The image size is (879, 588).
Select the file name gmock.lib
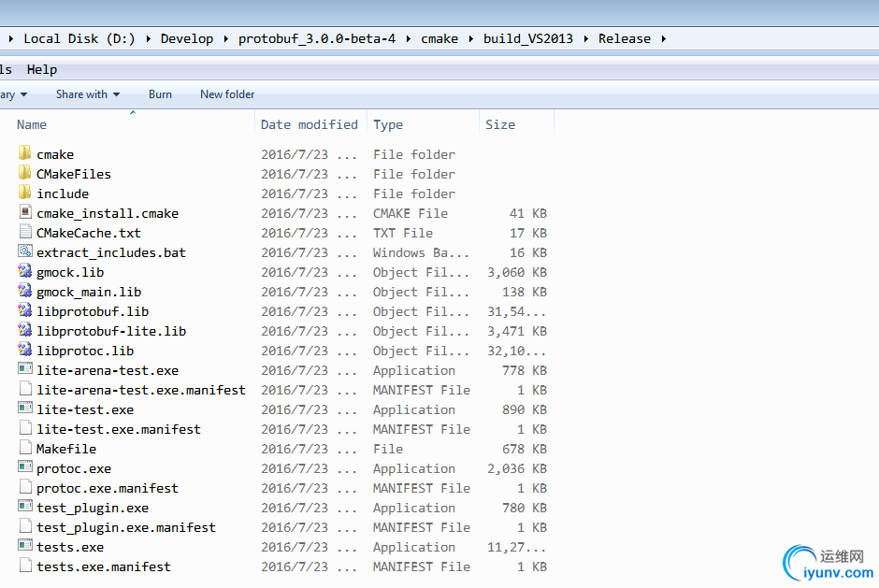tap(70, 272)
